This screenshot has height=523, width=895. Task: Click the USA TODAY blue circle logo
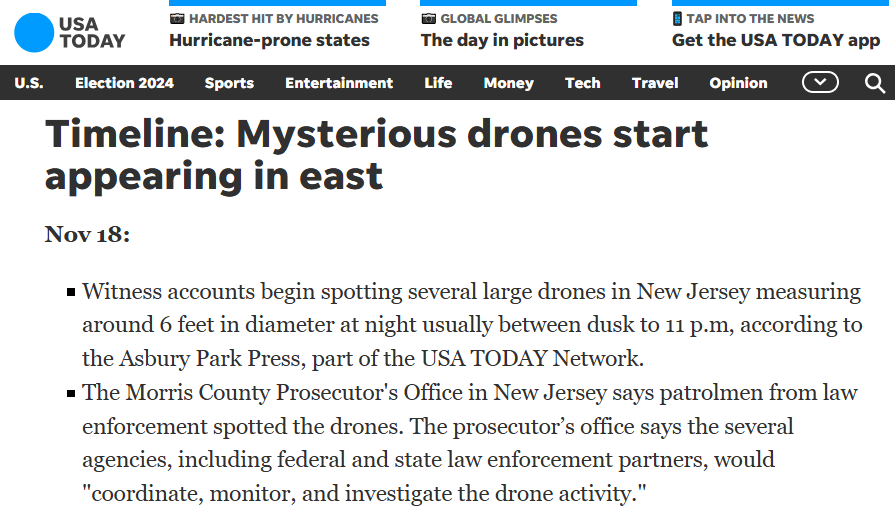click(33, 33)
